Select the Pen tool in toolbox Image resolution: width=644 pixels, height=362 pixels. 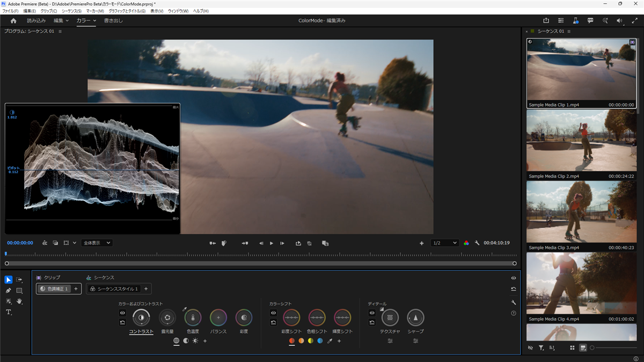[8, 291]
